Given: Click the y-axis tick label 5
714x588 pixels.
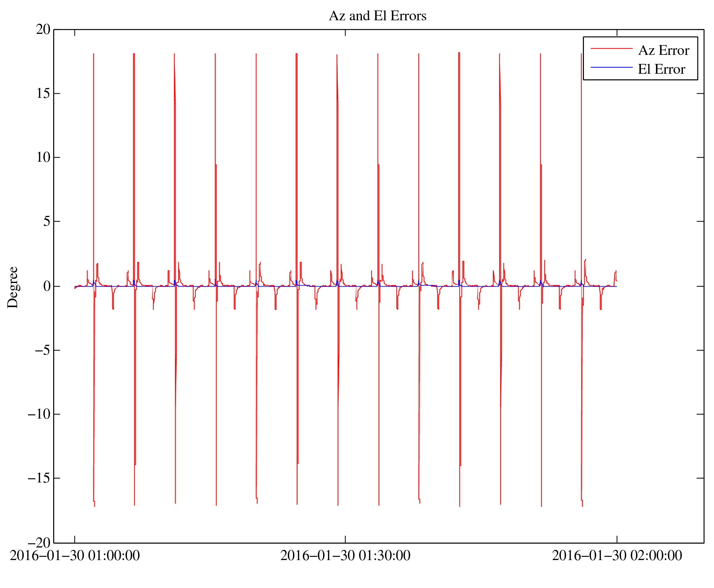Looking at the screenshot, I should click(x=47, y=222).
